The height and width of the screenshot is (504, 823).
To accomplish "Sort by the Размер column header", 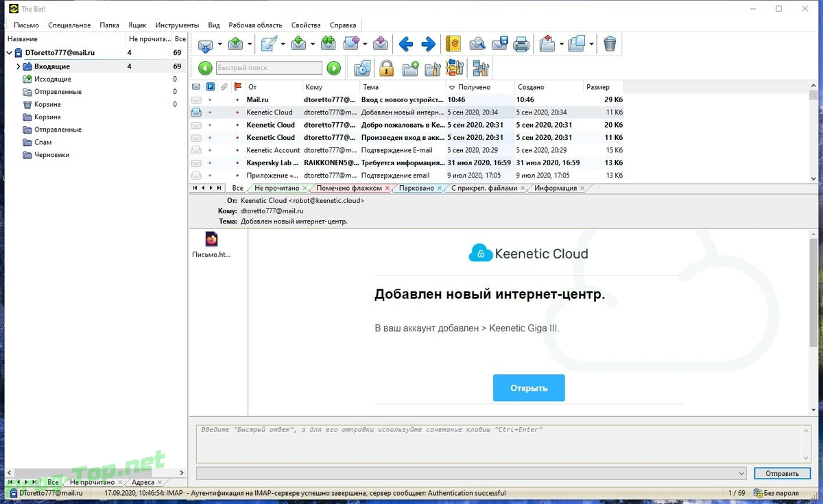I will pyautogui.click(x=604, y=87).
